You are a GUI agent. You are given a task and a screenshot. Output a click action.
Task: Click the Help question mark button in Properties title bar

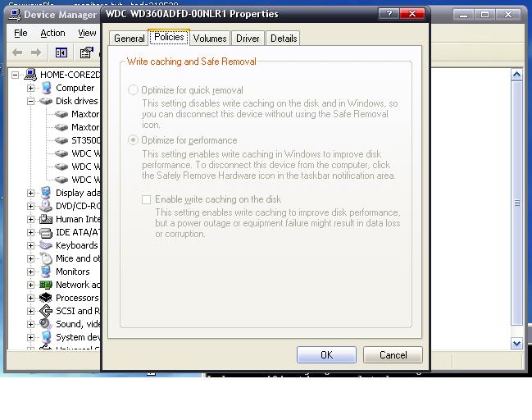[x=389, y=14]
